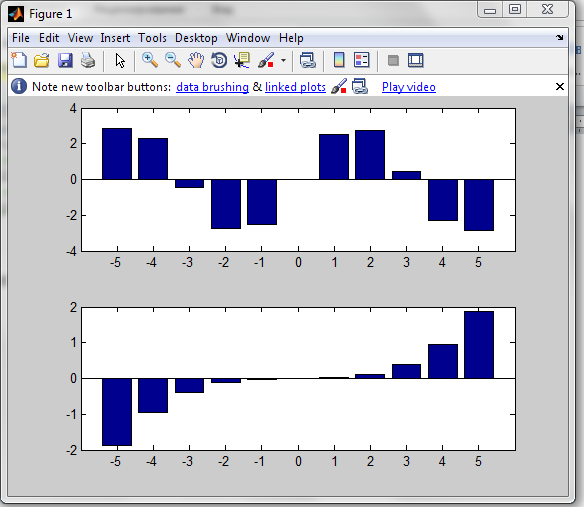Viewport: 584px width, 507px height.
Task: Click the linked plot icon in the notification bar
Action: (x=360, y=86)
